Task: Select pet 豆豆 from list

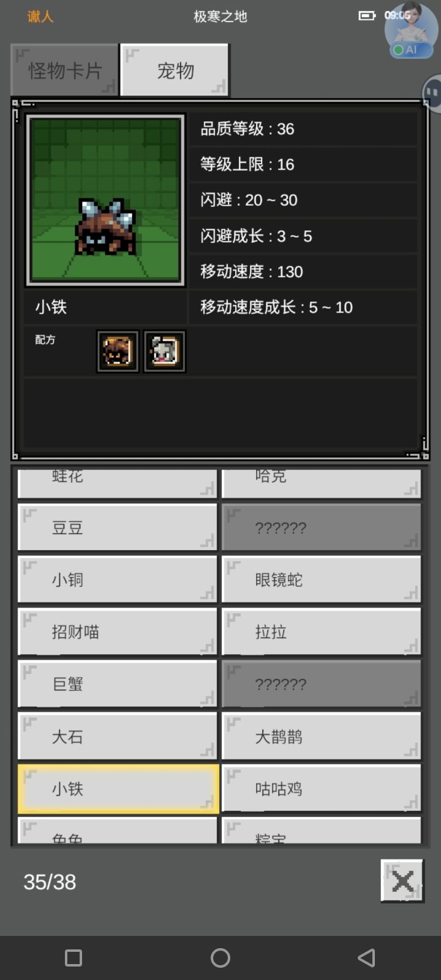Action: (118, 527)
